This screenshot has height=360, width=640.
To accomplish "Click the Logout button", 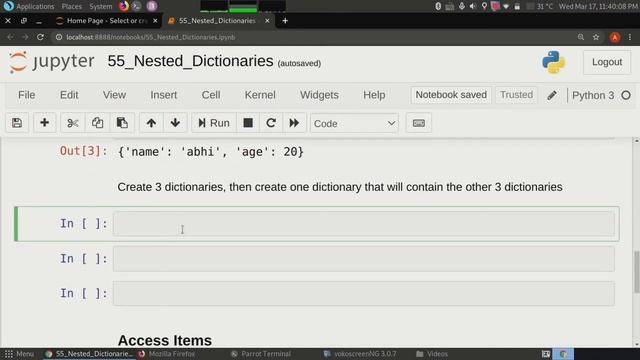I will click(x=607, y=62).
